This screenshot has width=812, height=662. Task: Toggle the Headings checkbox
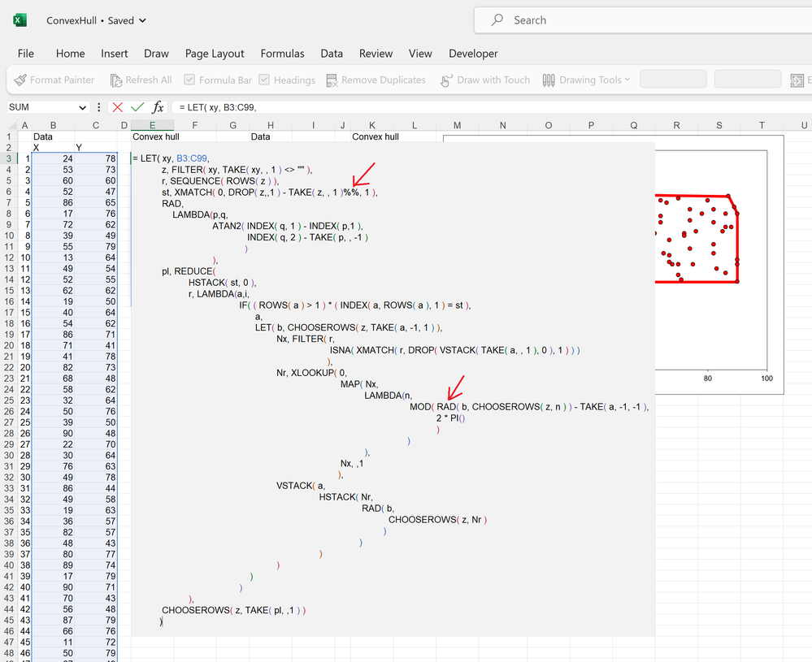click(x=264, y=80)
